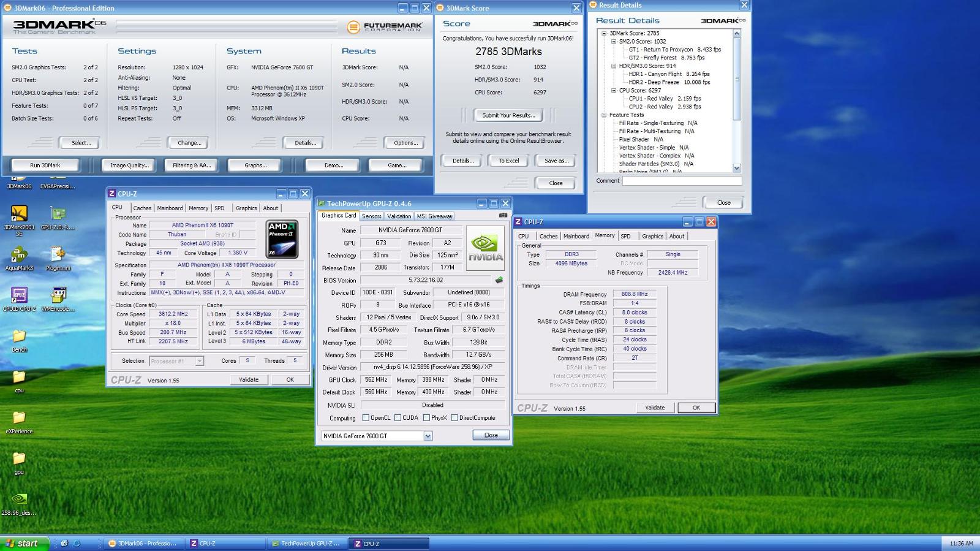The width and height of the screenshot is (980, 551).
Task: Switch to Caches tab in left CPU-Z window
Action: (x=142, y=208)
